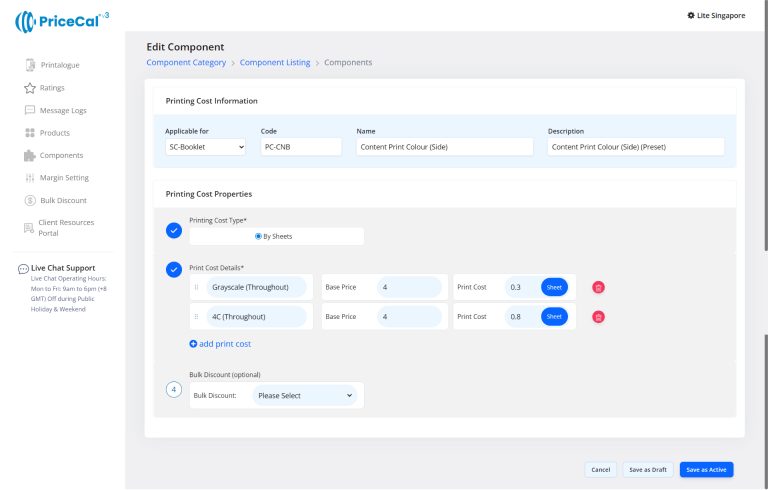Click the Components puzzle icon
768x490 pixels.
[x=30, y=155]
